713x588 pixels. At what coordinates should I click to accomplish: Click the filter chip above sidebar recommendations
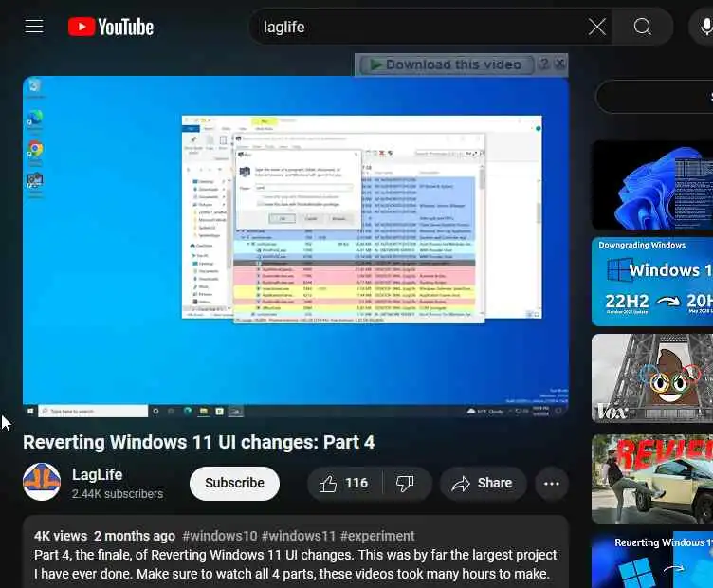(x=654, y=97)
